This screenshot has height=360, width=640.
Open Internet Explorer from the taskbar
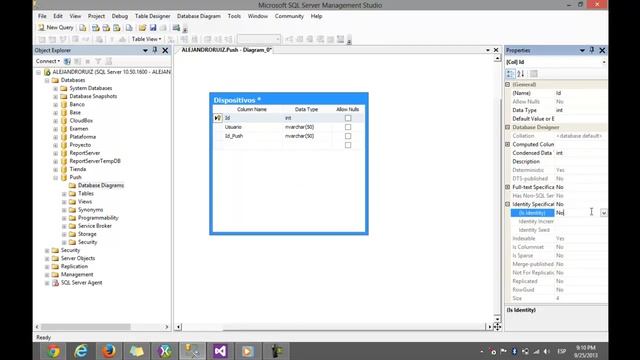point(81,351)
